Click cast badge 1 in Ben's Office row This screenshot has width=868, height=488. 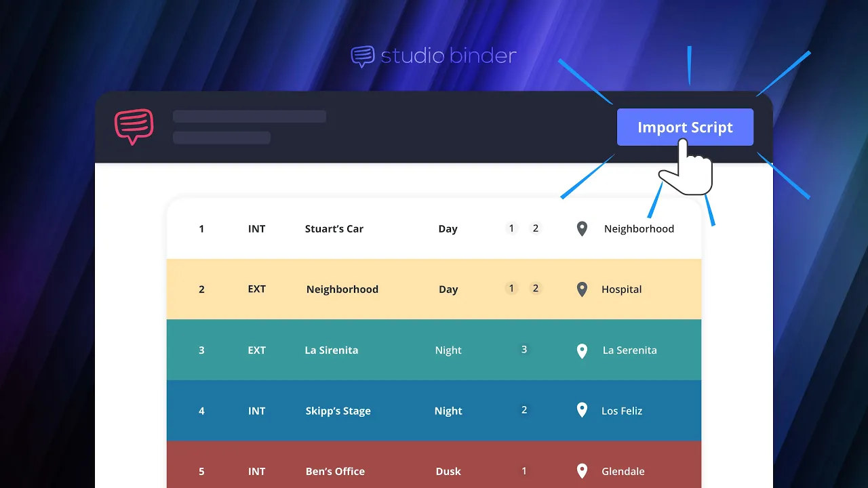point(524,470)
